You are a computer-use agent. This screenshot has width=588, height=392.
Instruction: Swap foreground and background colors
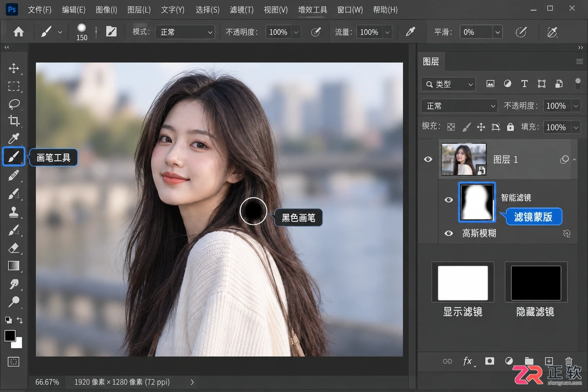point(20,320)
